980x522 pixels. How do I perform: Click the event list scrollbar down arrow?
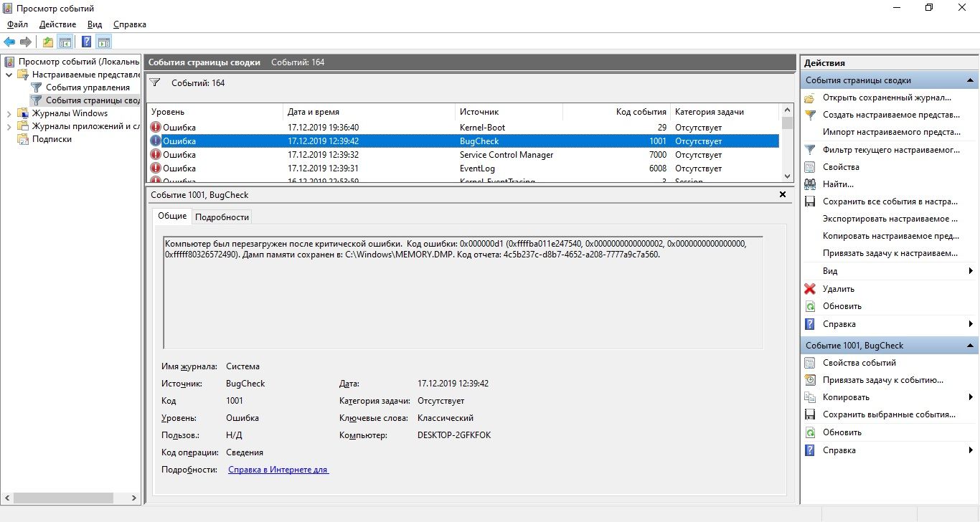coord(787,176)
